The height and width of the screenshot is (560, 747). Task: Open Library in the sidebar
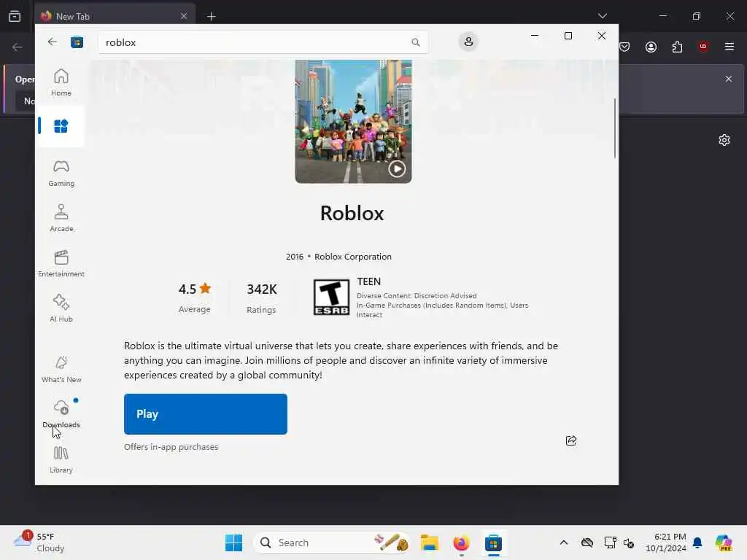coord(61,459)
